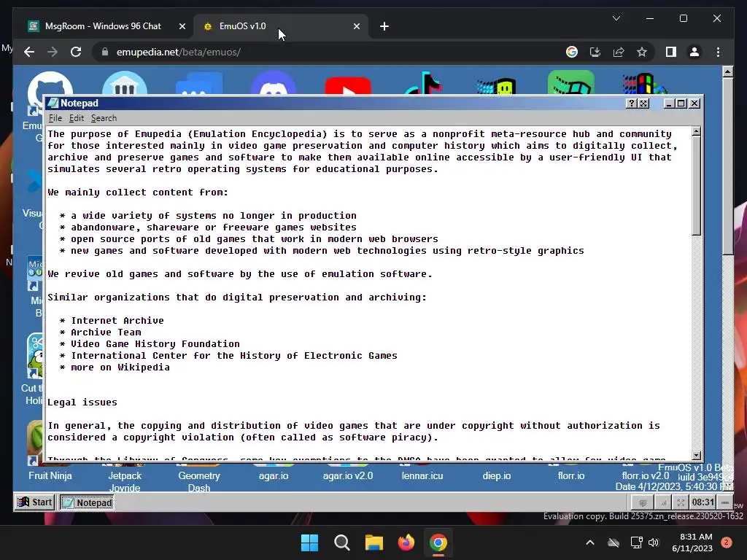
Task: Launch Firefox from Windows taskbar
Action: pyautogui.click(x=406, y=542)
